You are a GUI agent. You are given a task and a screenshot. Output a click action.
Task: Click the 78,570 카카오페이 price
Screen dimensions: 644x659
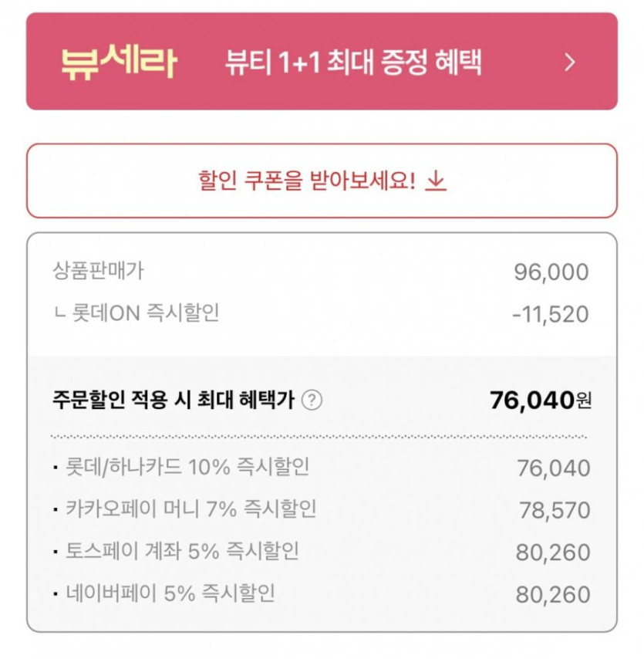(x=555, y=511)
